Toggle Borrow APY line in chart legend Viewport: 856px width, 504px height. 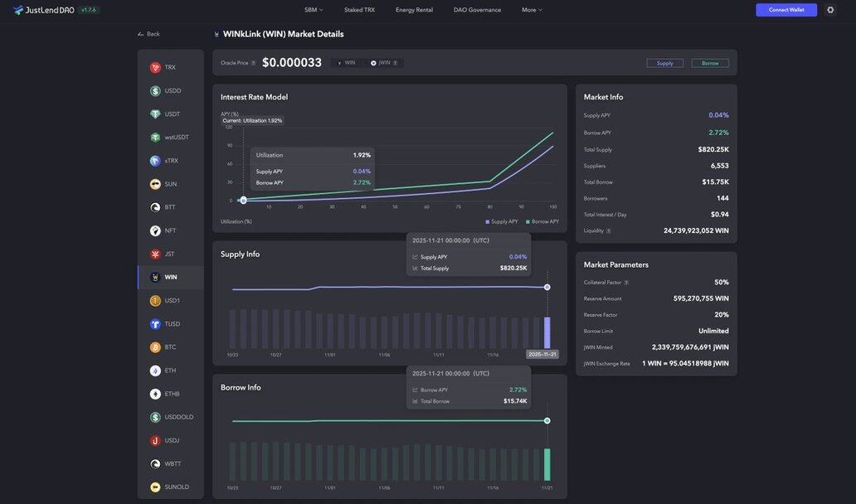tap(542, 221)
